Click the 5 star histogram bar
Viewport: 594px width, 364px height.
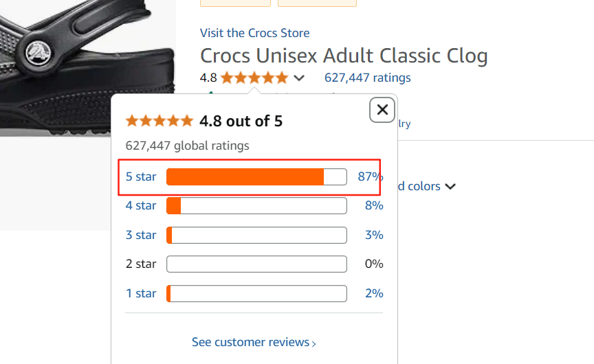coord(256,177)
